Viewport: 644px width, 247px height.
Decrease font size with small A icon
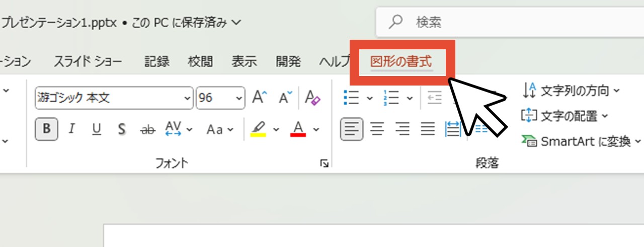(286, 98)
